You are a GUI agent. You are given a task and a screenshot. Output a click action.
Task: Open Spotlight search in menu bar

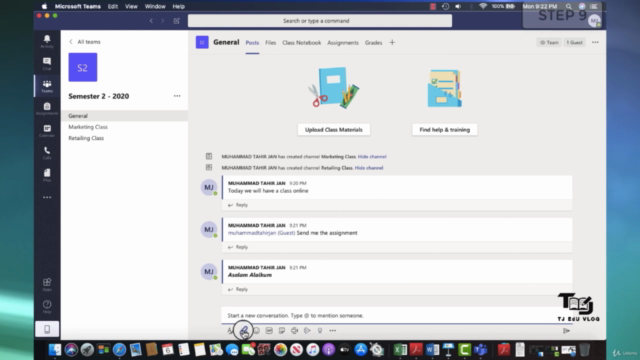coord(569,7)
